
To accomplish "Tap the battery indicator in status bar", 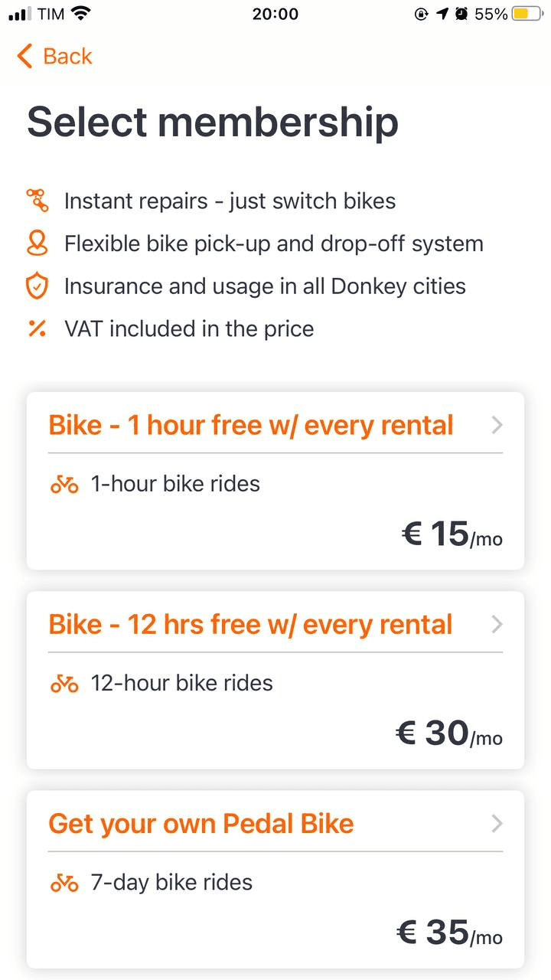I will tap(527, 14).
